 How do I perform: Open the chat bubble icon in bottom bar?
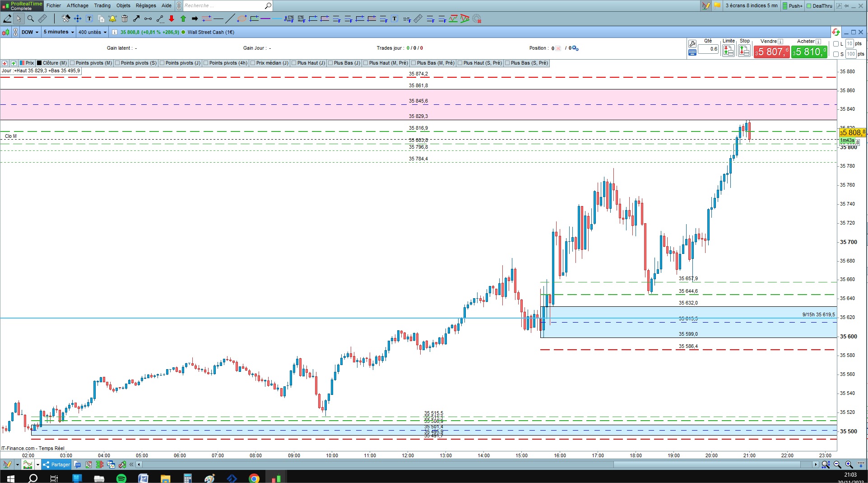pos(77,464)
